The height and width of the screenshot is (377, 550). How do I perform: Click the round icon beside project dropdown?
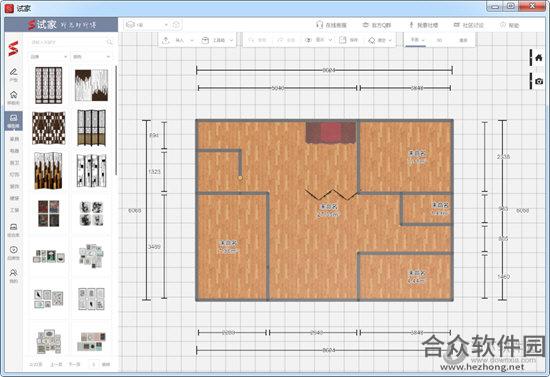(x=176, y=25)
